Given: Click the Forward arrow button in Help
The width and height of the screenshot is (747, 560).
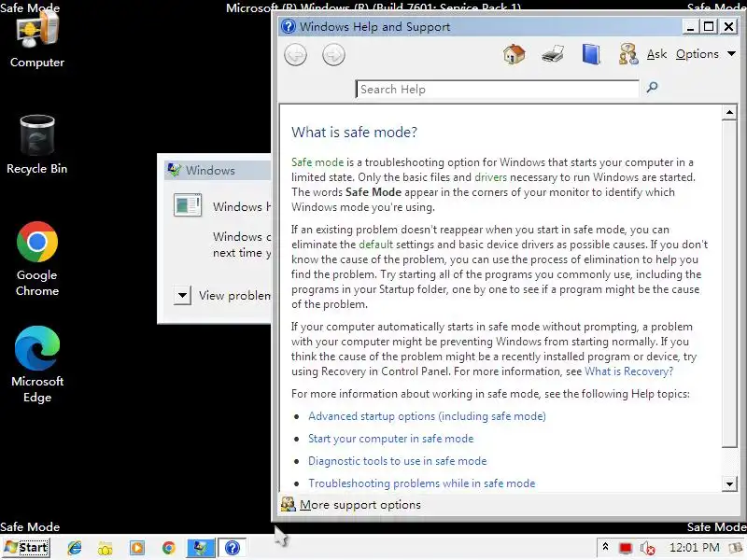Looking at the screenshot, I should click(333, 55).
